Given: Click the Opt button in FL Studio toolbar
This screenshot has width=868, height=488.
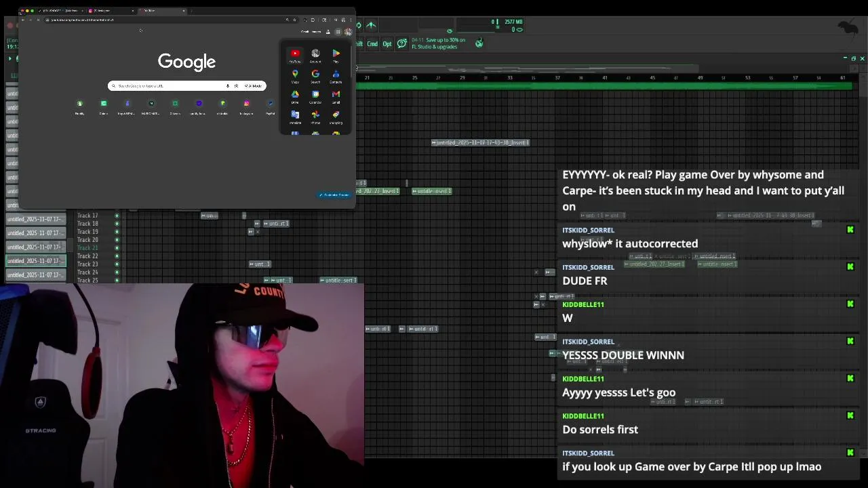Looking at the screenshot, I should tap(387, 44).
